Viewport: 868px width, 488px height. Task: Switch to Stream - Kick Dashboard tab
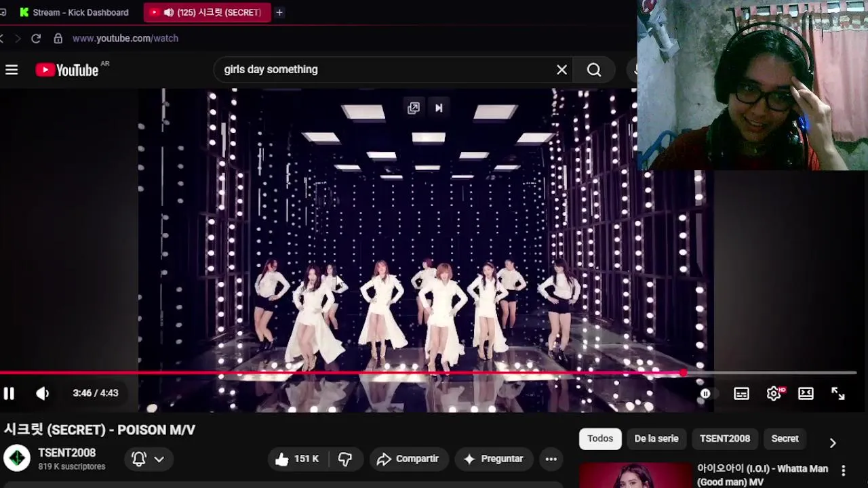click(x=73, y=12)
